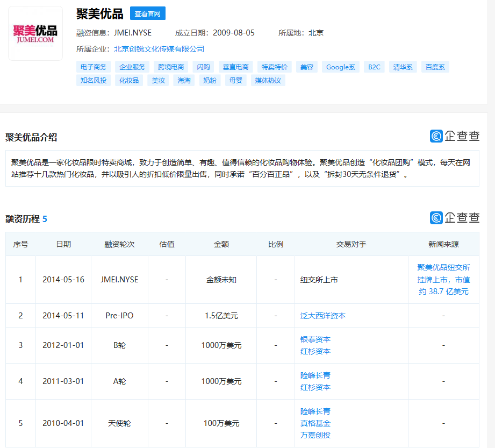Click the company introduction paragraph

click(242, 168)
